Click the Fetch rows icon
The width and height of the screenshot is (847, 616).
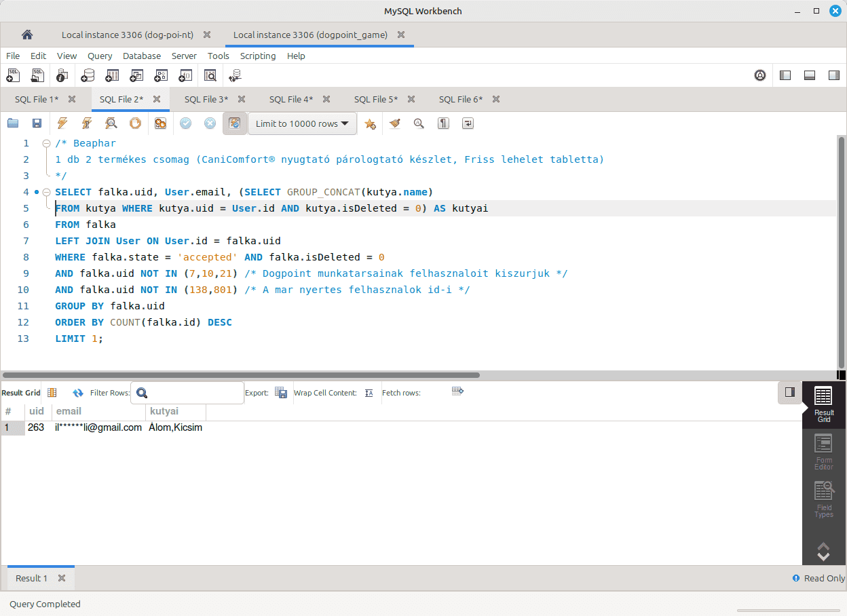(x=457, y=391)
